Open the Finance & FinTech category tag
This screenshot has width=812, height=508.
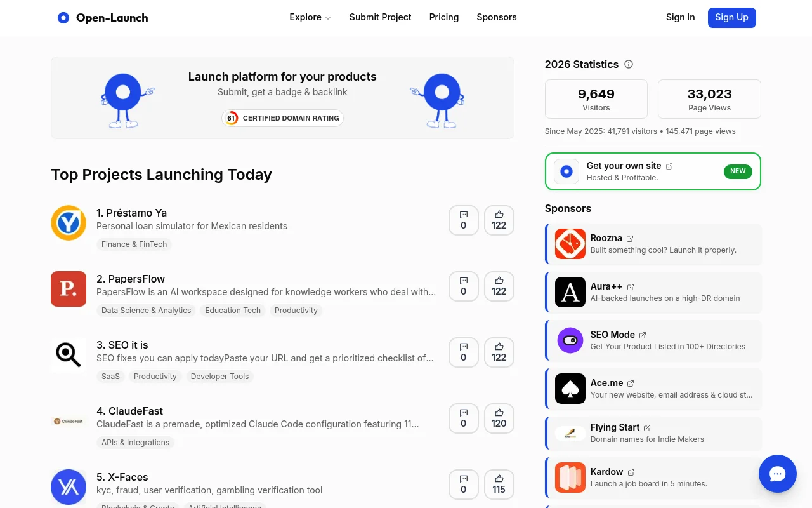(x=134, y=244)
